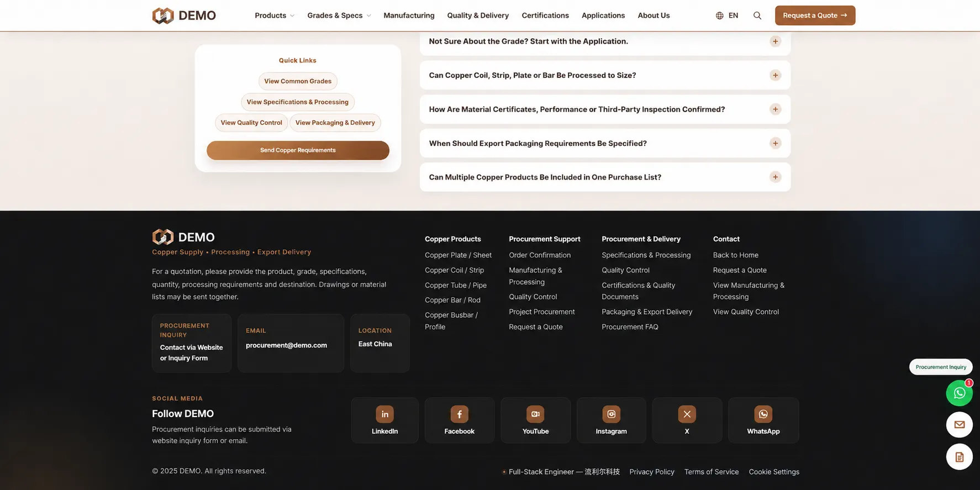Expand 'Not Sure About the Grade?' question
980x490 pixels.
click(605, 41)
